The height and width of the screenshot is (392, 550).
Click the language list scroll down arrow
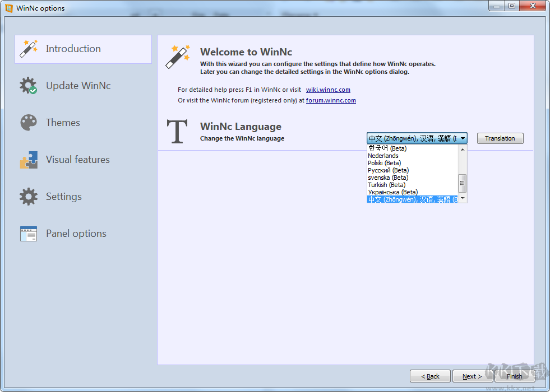(463, 198)
